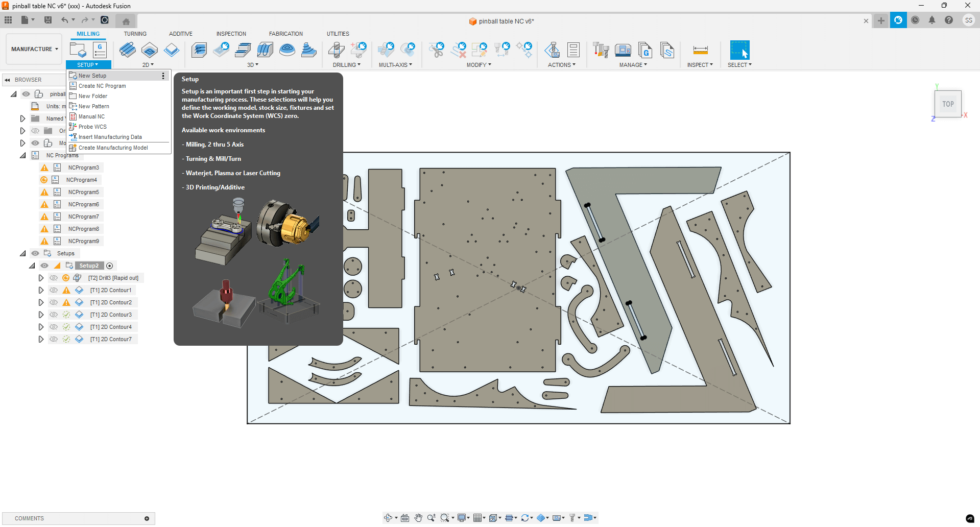Switch to the FABRICATION tab
This screenshot has height=527, width=980.
pyautogui.click(x=286, y=34)
